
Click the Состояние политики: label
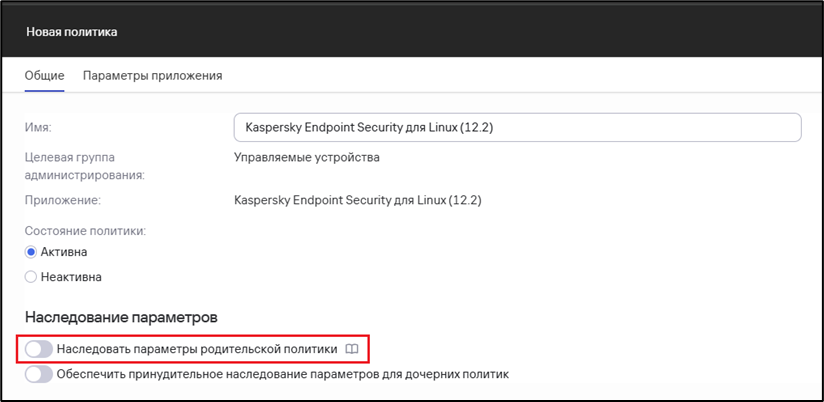point(86,231)
